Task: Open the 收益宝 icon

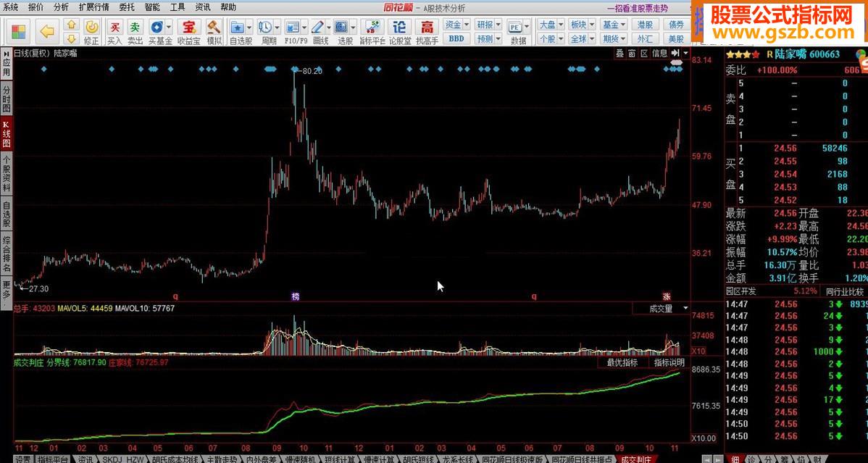Action: click(189, 32)
